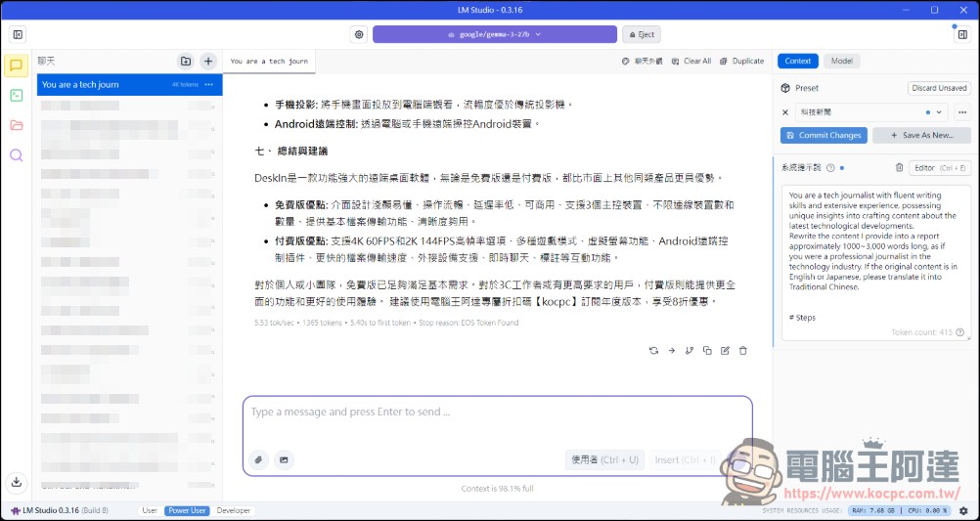Click LM Studio 0.3.16 version label
The height and width of the screenshot is (521, 980).
coord(60,510)
